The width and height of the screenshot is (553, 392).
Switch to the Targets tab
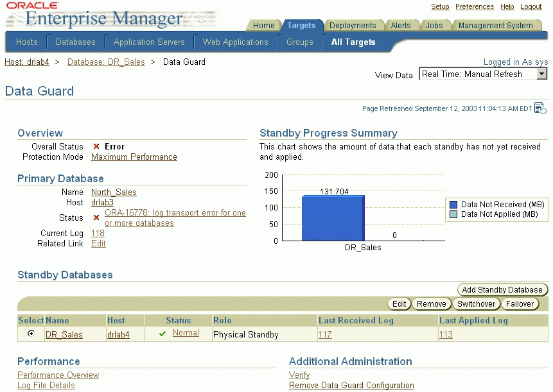click(x=301, y=26)
